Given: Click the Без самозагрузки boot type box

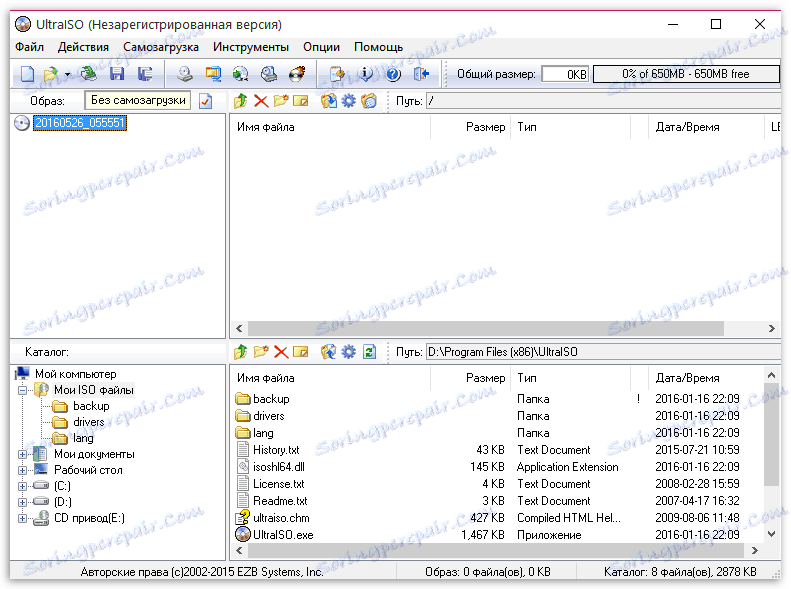Looking at the screenshot, I should click(137, 100).
